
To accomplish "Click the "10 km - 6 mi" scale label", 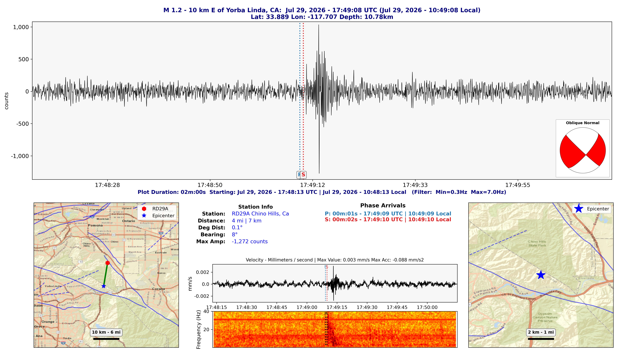I will [x=106, y=332].
